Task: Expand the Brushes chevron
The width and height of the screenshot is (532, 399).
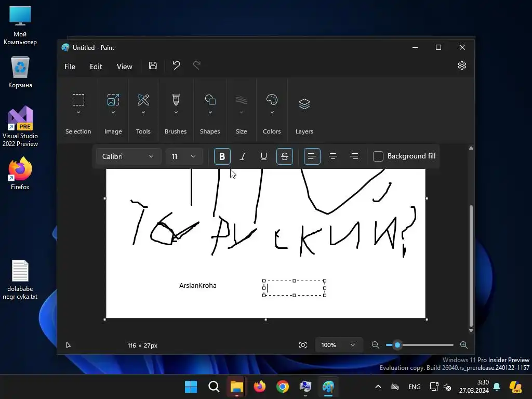Action: coord(176,112)
